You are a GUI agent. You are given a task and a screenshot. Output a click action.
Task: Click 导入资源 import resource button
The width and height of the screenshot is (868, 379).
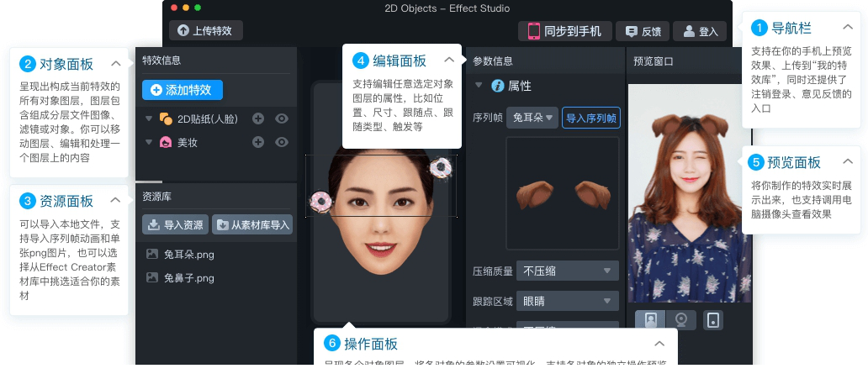pos(175,224)
